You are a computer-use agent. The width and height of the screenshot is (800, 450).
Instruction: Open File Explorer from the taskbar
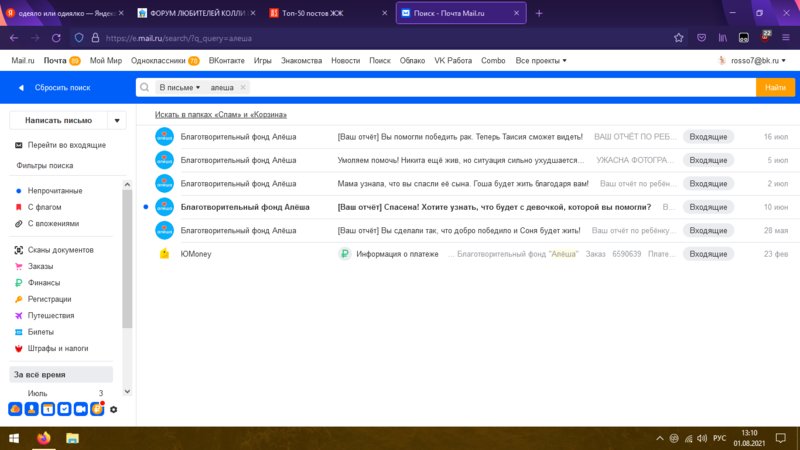click(72, 438)
